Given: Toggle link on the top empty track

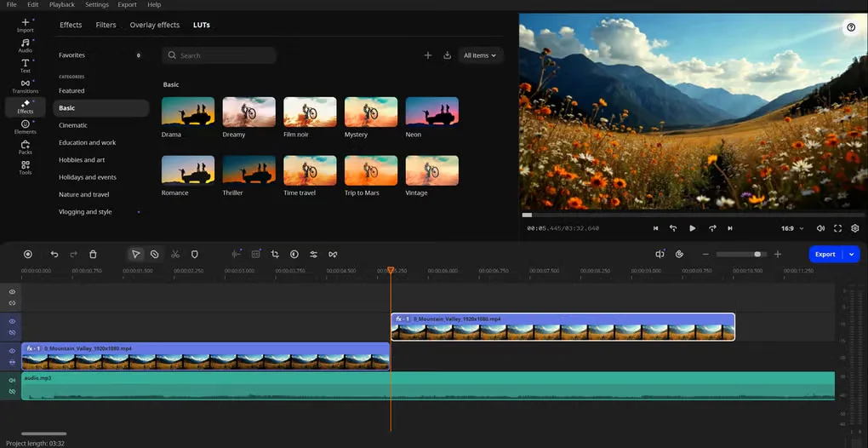Looking at the screenshot, I should pos(12,303).
